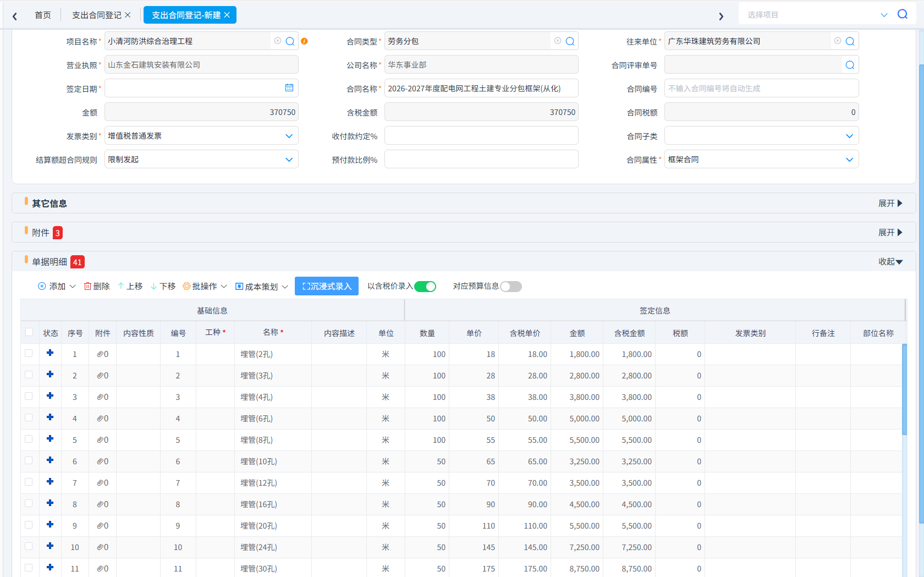
Task: Clear the 合同类型 value 劳务分包
Action: click(x=558, y=41)
